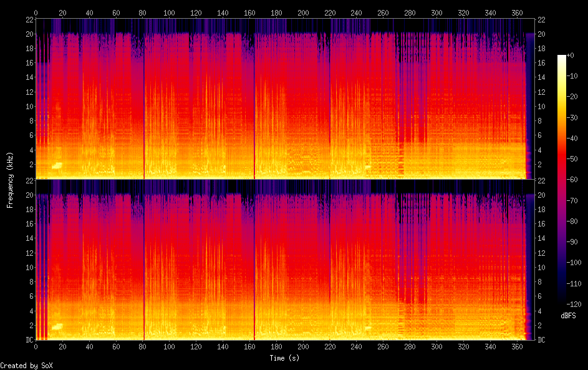Click the "DC" label on the left frequency axis

click(x=30, y=339)
